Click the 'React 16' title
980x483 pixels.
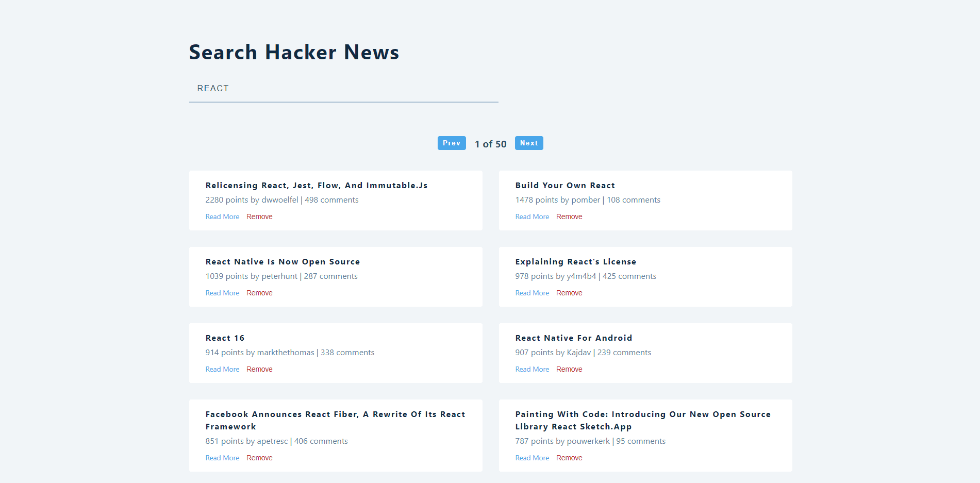click(x=225, y=338)
